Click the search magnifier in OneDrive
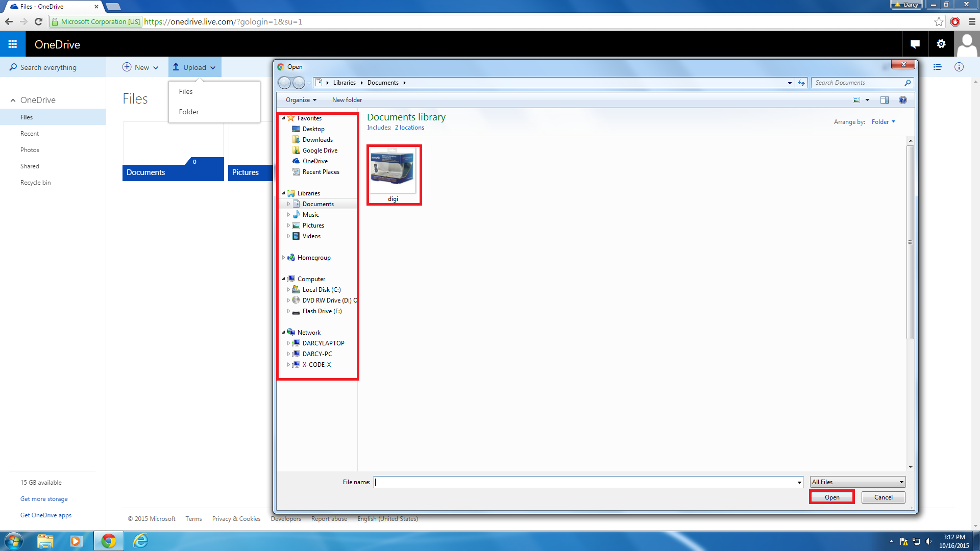The height and width of the screenshot is (551, 980). pyautogui.click(x=13, y=67)
